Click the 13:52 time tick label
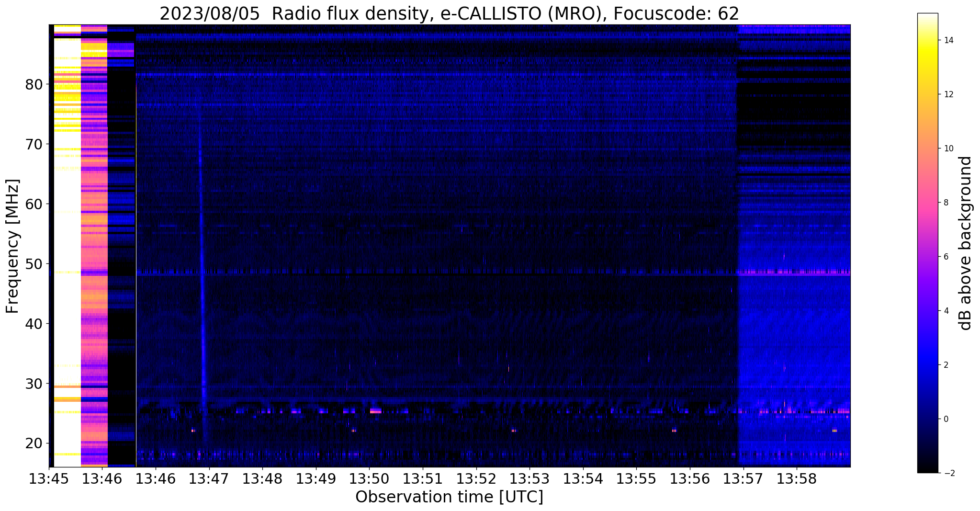Screen dimensions: 980x511 [476, 478]
